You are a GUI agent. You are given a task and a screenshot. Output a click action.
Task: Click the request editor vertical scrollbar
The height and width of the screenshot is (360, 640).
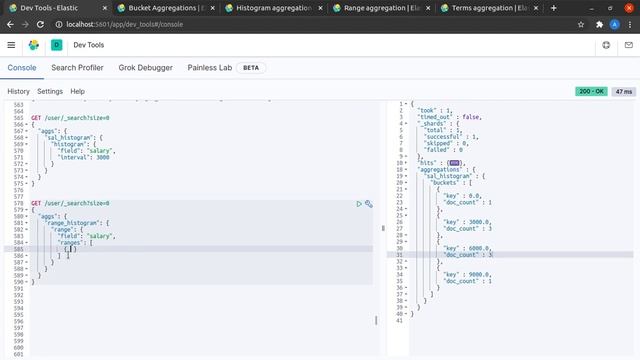point(376,320)
